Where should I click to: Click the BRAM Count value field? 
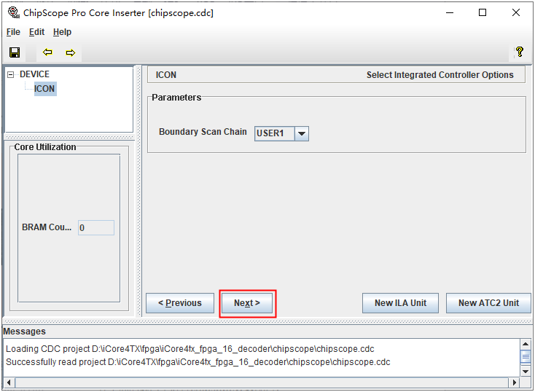click(x=96, y=228)
